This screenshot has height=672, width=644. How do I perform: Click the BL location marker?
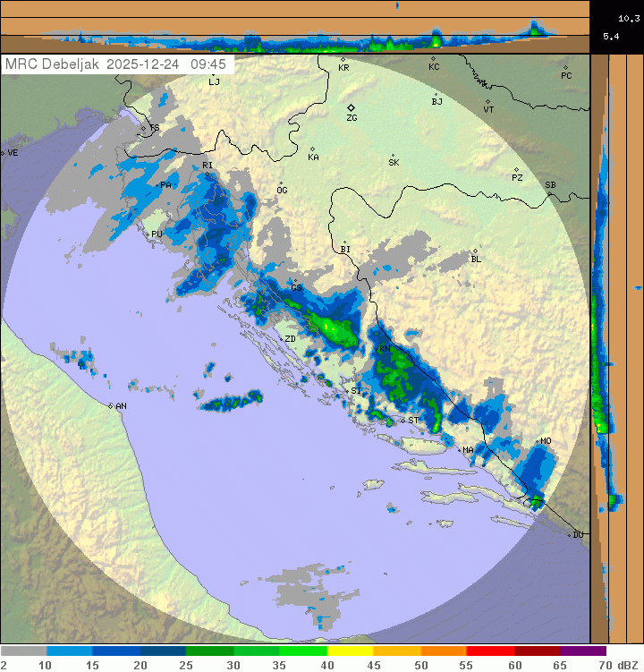[x=475, y=251]
